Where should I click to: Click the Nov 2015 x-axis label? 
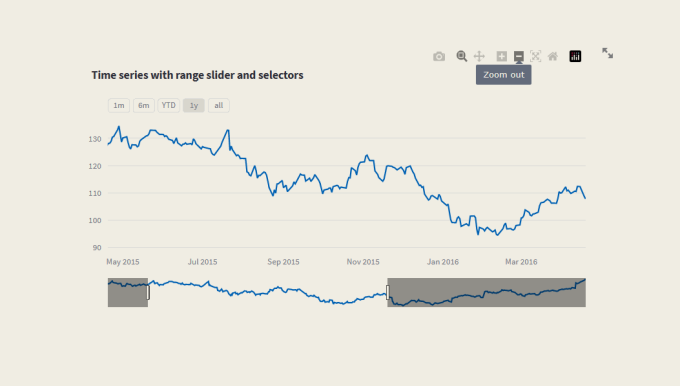click(x=363, y=262)
